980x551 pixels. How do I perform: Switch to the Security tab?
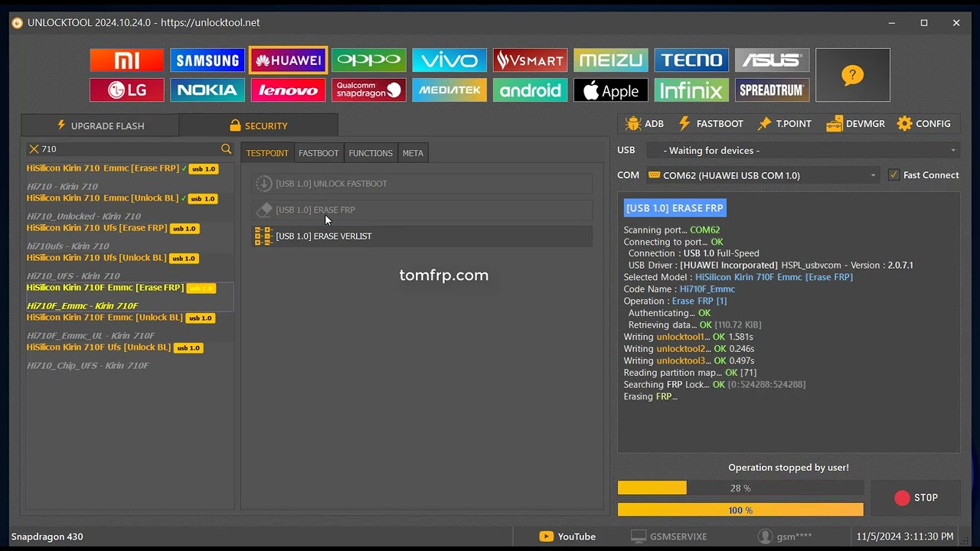point(259,126)
